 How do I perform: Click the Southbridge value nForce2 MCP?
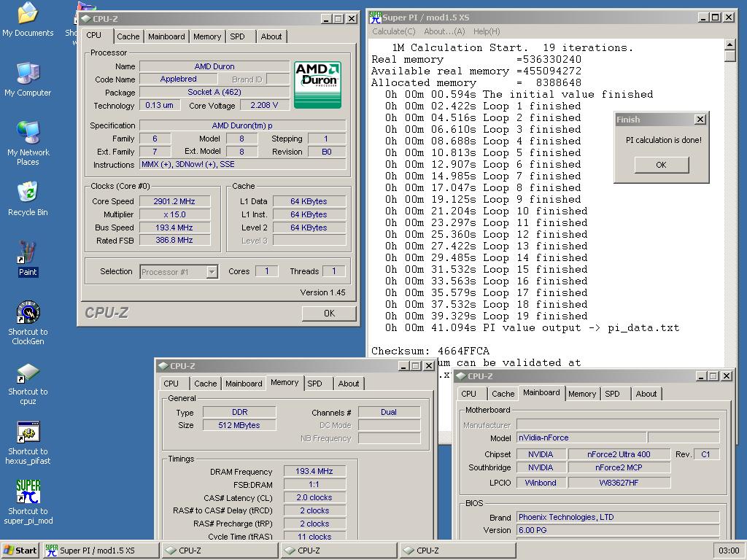tap(619, 467)
